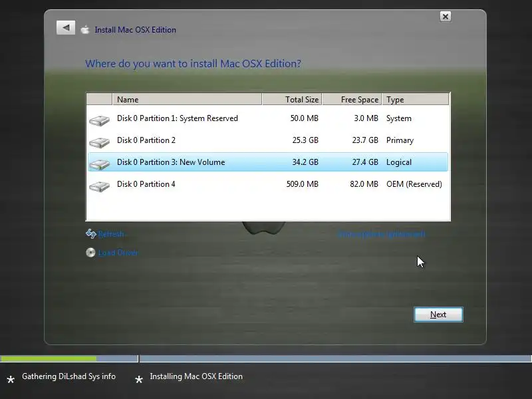Screen dimensions: 532x399
Task: Click the OEM (Reserved) type cell
Action: pos(414,184)
